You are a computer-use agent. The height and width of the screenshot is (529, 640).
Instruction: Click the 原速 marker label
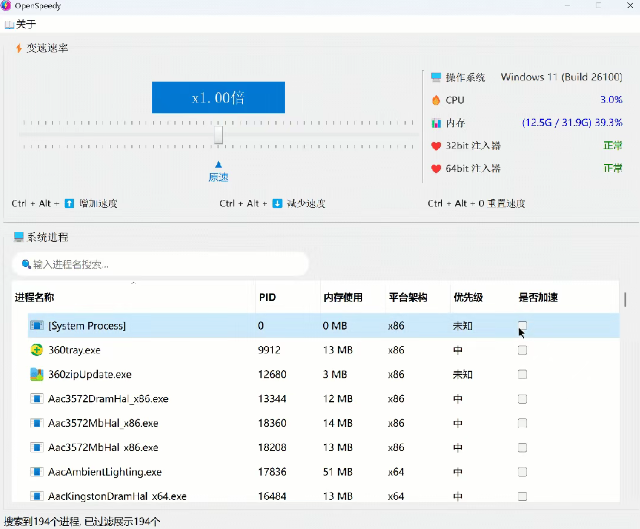click(x=218, y=177)
